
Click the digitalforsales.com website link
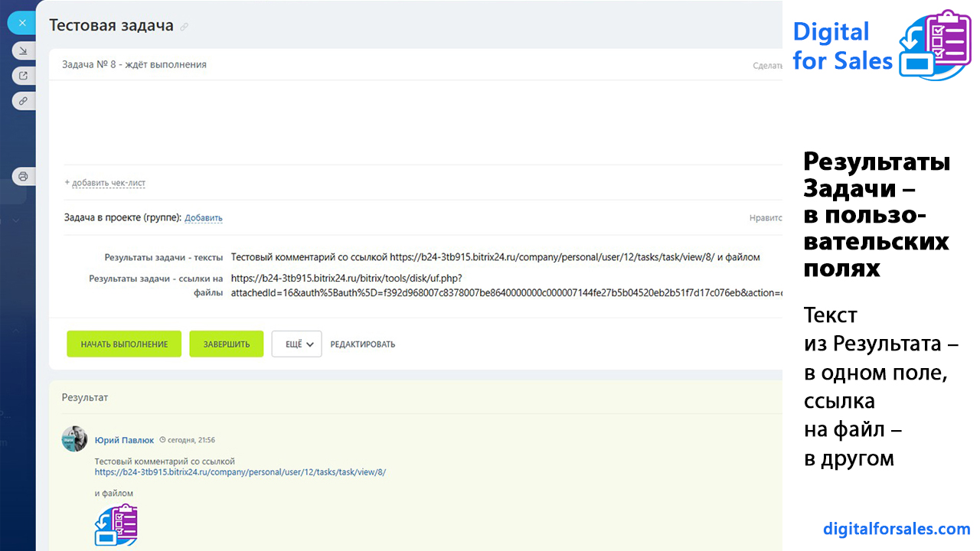coord(897,529)
